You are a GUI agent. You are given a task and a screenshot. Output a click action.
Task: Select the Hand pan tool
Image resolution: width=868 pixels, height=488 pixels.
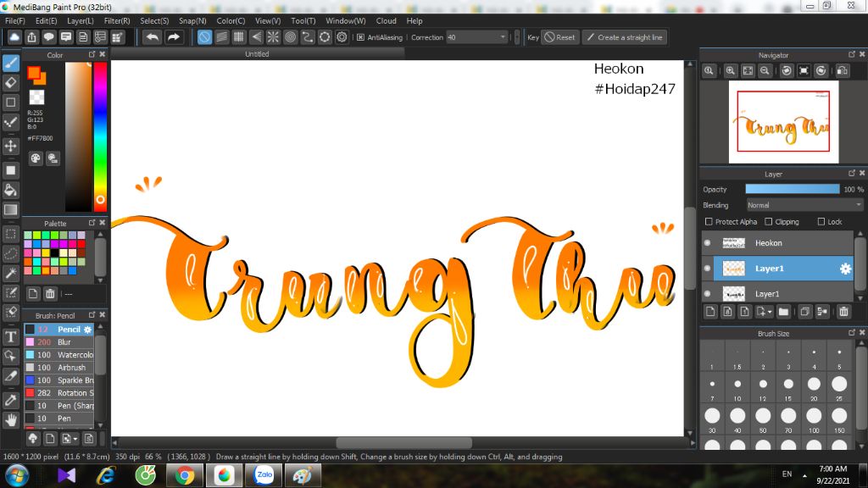pos(10,420)
